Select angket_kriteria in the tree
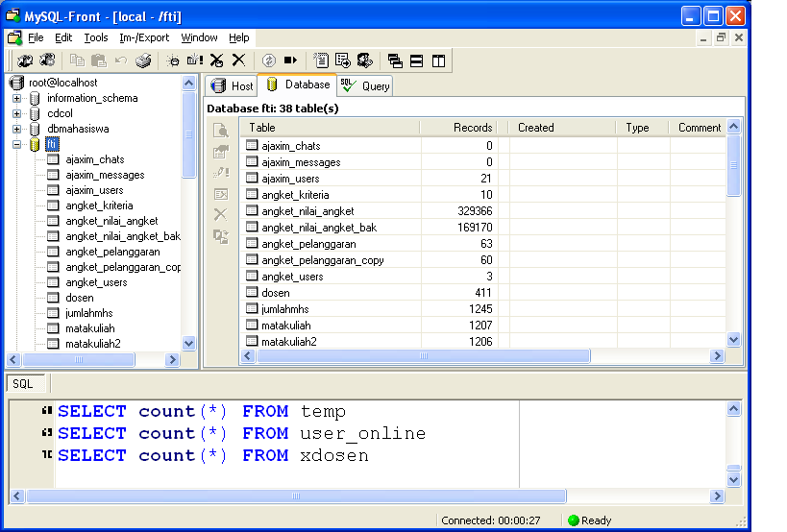787x532 pixels. 99,206
